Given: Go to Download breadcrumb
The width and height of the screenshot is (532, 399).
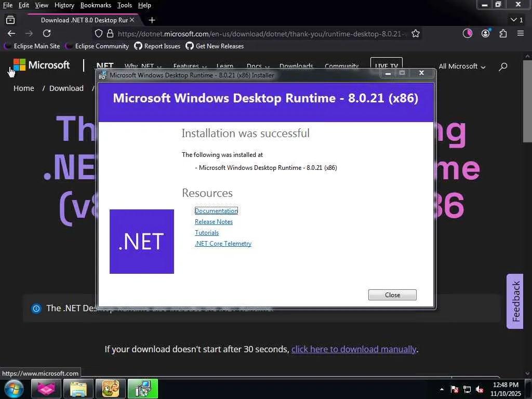Looking at the screenshot, I should click(66, 88).
